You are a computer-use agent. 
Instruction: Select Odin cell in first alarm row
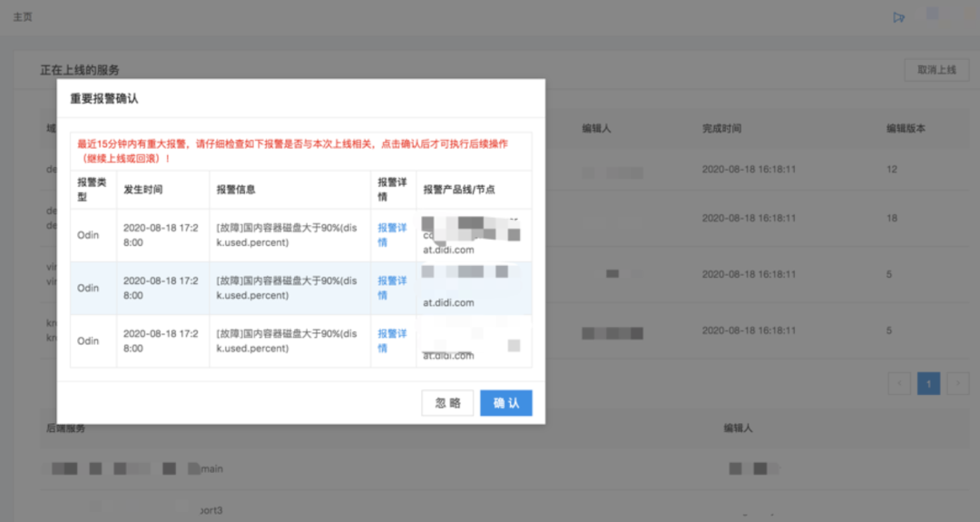[x=88, y=235]
